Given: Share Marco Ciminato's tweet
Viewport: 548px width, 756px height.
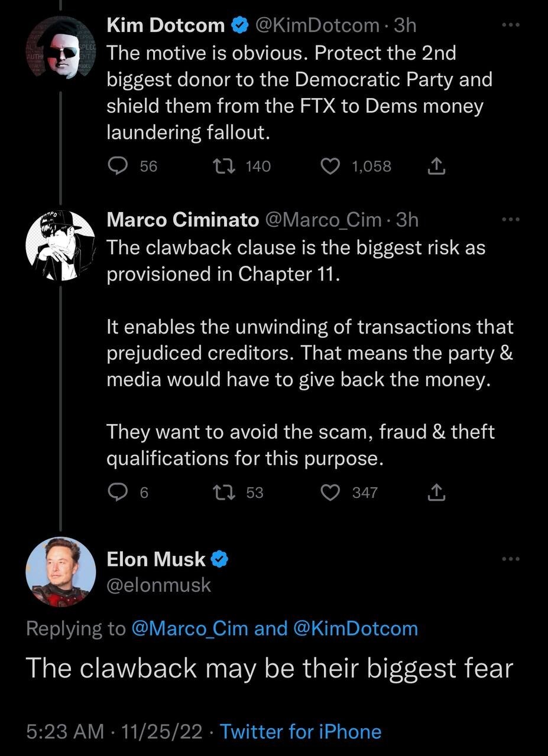Looking at the screenshot, I should 436,493.
